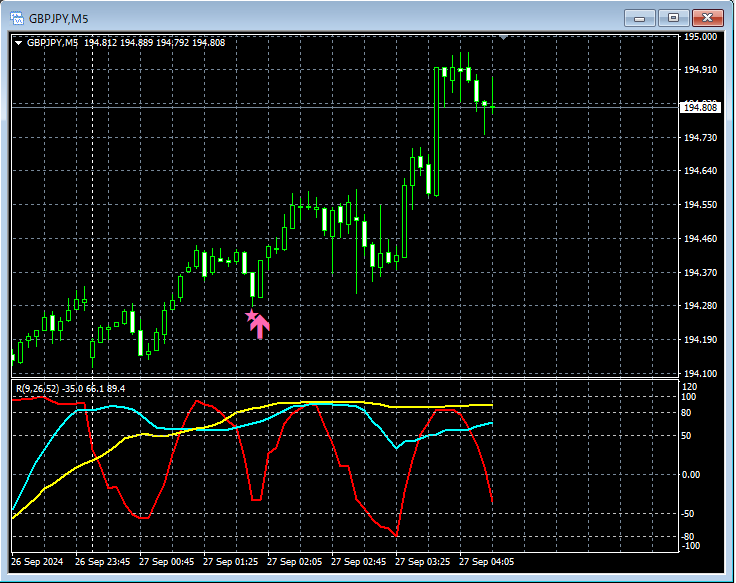Click the 194.280 price scale label
Viewport: 736px width, 583px height.
pos(700,306)
